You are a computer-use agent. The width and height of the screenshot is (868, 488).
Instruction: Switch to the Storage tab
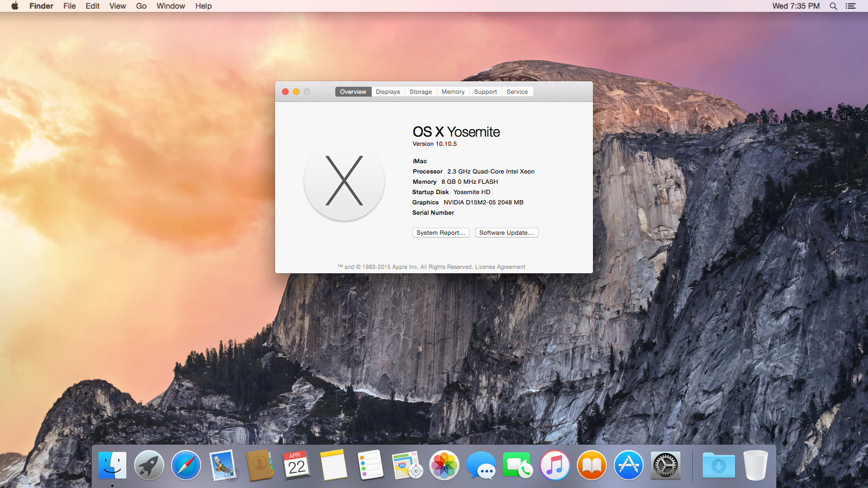pyautogui.click(x=420, y=92)
